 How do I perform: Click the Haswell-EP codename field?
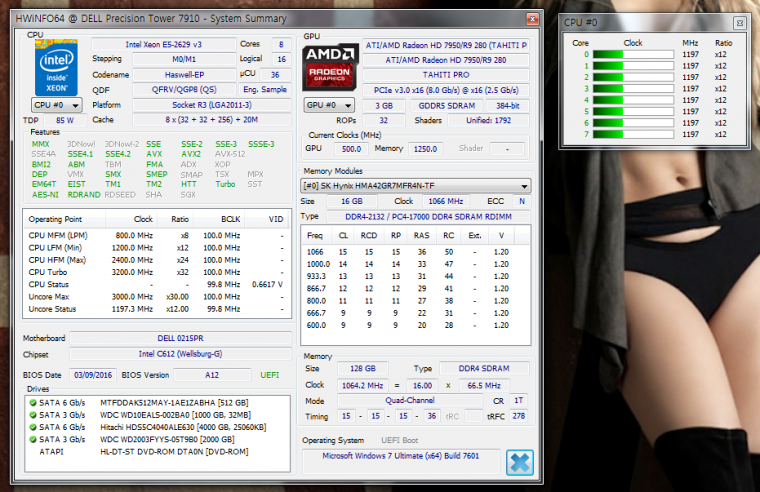184,75
